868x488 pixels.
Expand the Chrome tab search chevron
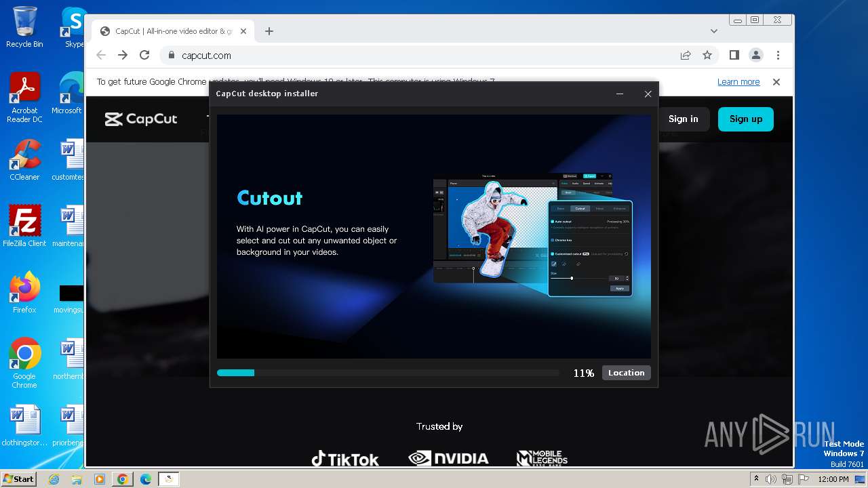[713, 31]
